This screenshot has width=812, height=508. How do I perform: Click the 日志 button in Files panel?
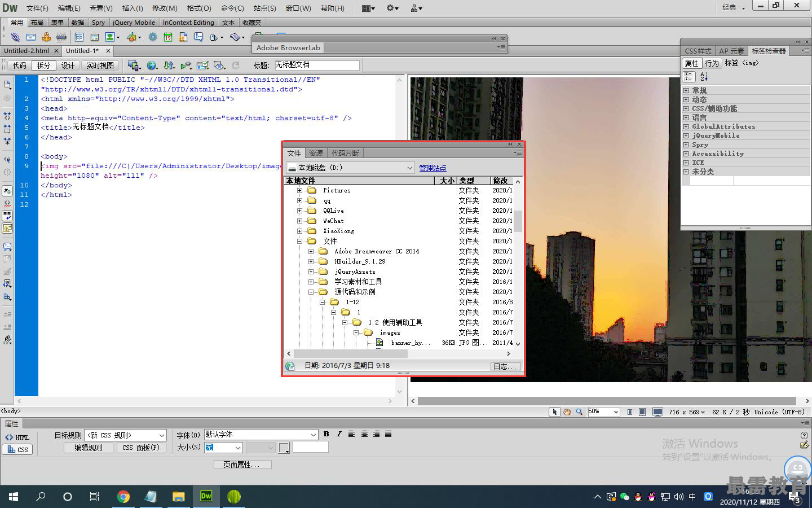tap(505, 366)
